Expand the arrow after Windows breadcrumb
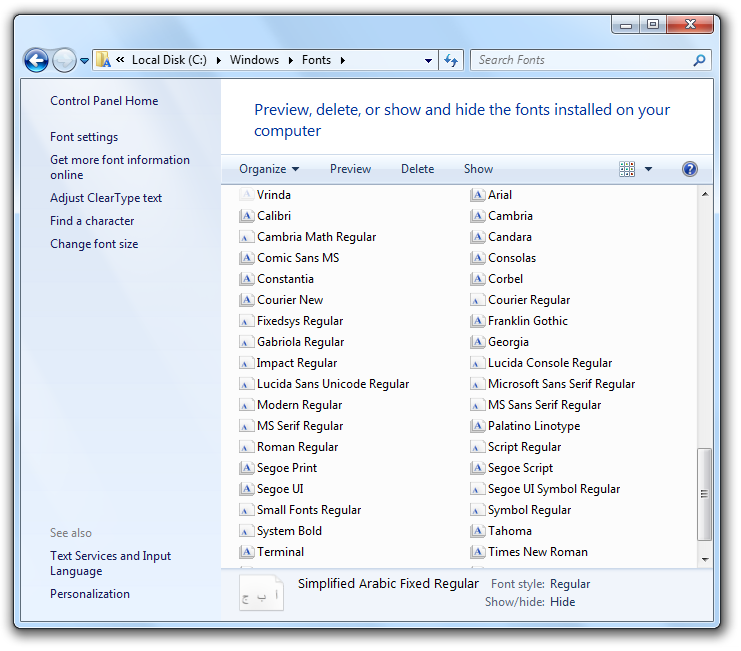 coord(291,60)
